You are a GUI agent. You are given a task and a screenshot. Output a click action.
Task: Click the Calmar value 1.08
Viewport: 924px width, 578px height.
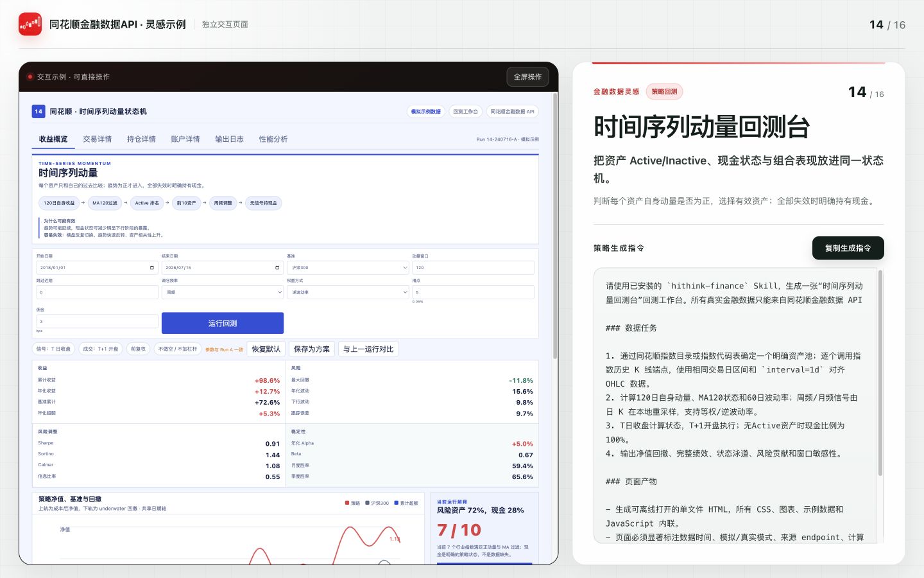273,466
